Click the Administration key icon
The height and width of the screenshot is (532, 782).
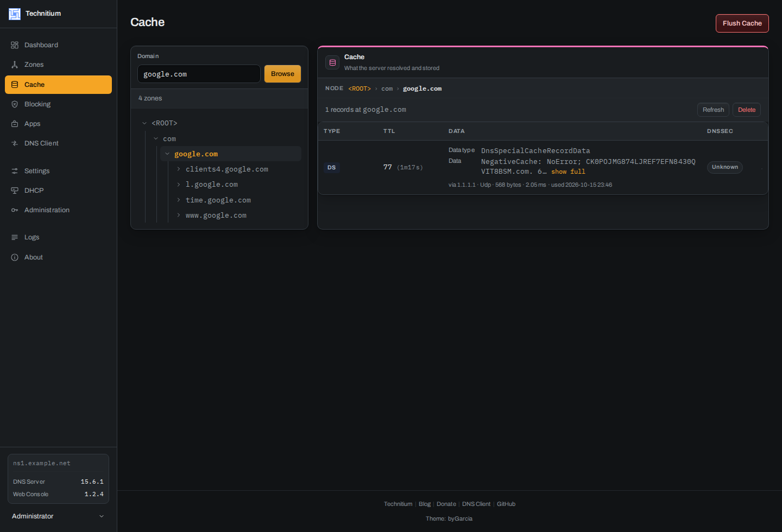[x=15, y=210]
